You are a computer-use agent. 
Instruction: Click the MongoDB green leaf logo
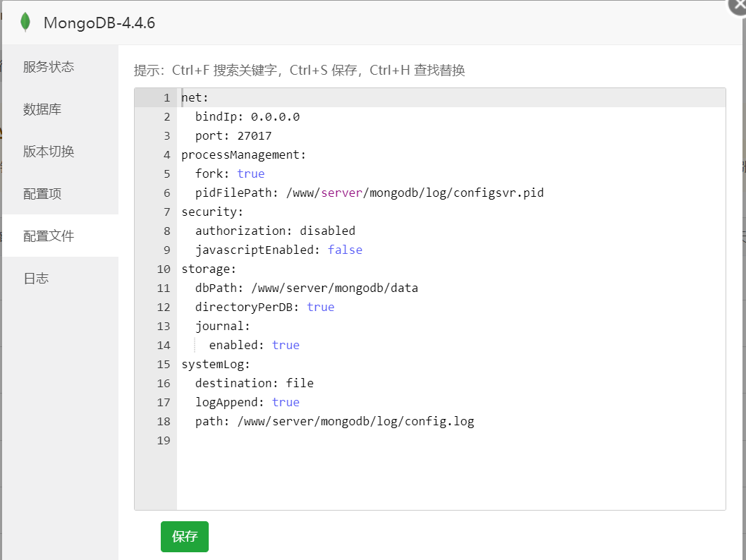coord(25,23)
